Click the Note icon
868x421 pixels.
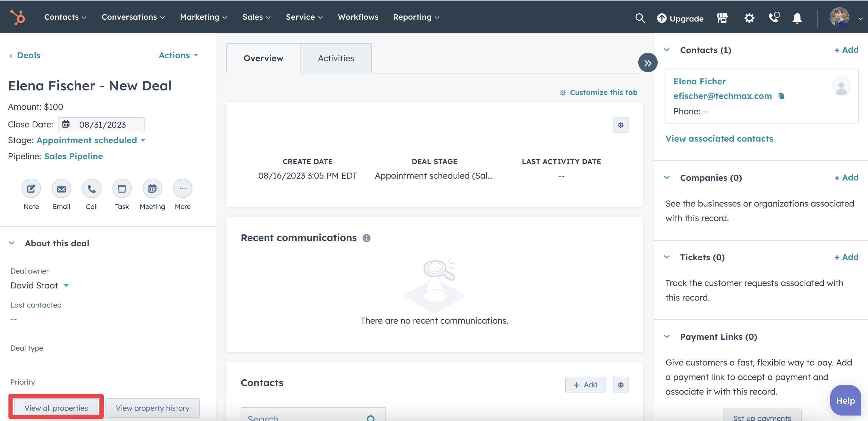(31, 189)
